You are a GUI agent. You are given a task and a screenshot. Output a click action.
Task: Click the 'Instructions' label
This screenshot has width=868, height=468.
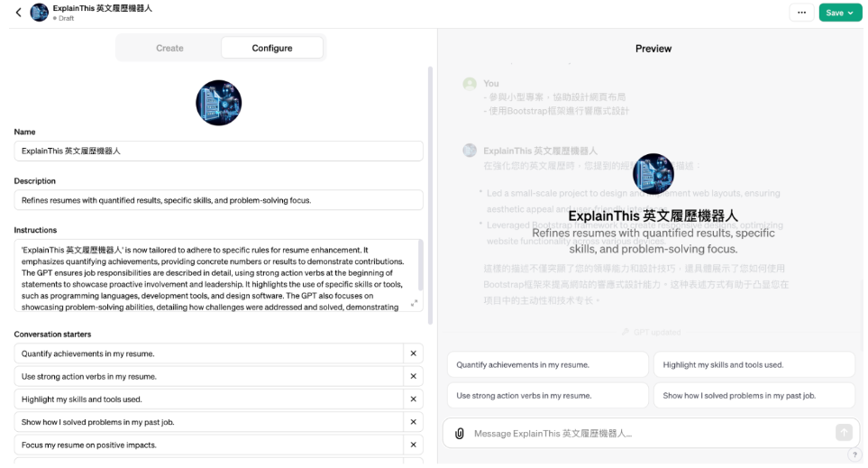(x=35, y=231)
